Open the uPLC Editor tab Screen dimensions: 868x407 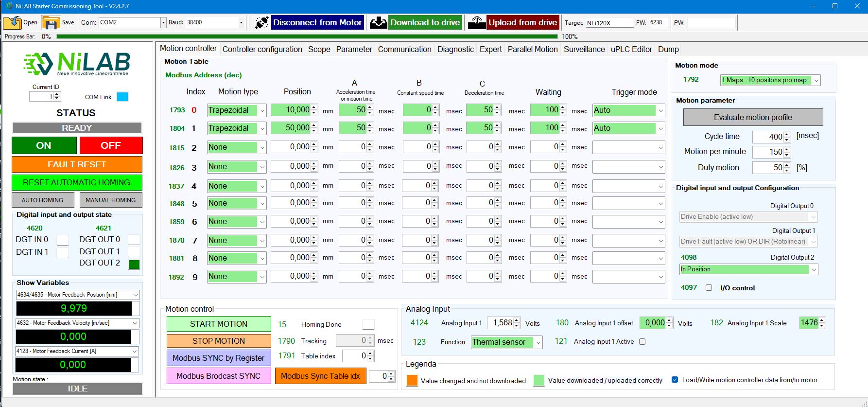(x=631, y=49)
